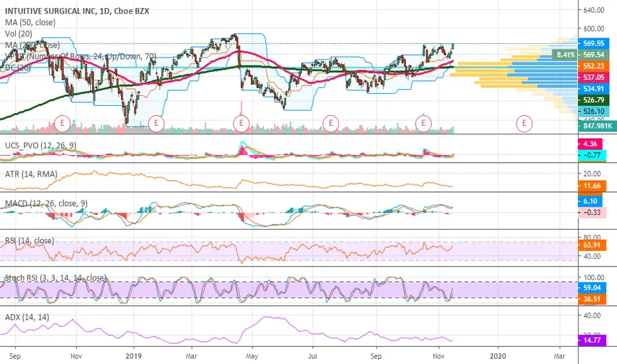The width and height of the screenshot is (617, 364).
Task: Select the DC (20) indicator label
Action: pos(18,68)
